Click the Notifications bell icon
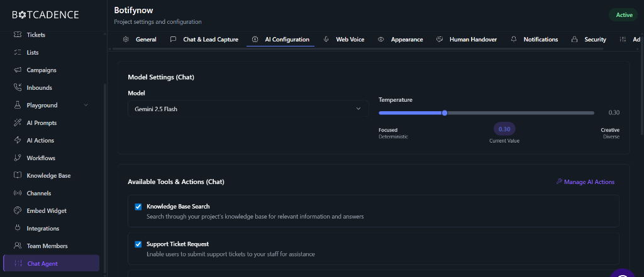 pos(513,40)
